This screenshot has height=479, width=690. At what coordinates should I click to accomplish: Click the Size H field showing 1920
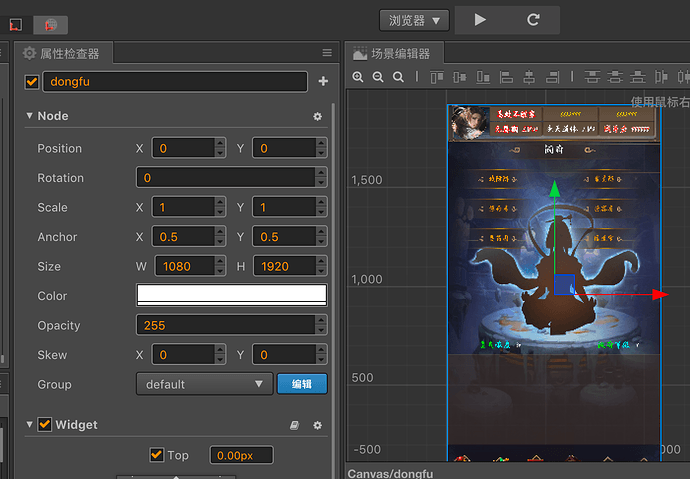click(x=285, y=266)
